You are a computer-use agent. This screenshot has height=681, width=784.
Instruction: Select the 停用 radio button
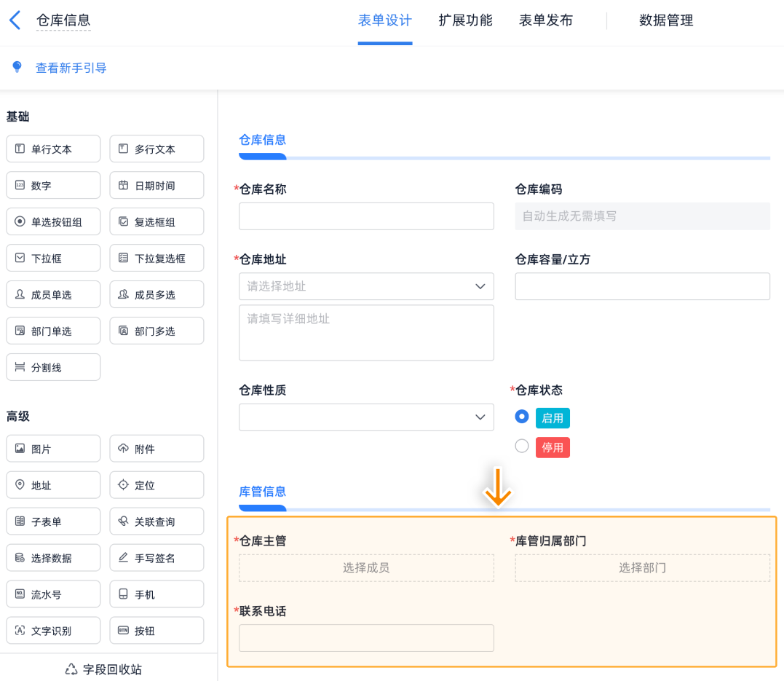521,446
